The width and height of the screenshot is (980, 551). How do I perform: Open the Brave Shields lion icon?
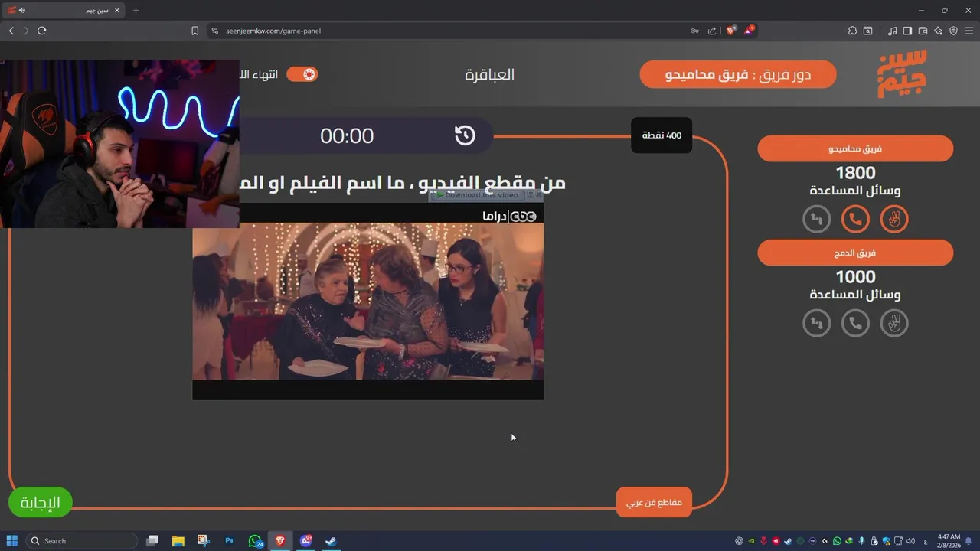[x=730, y=31]
